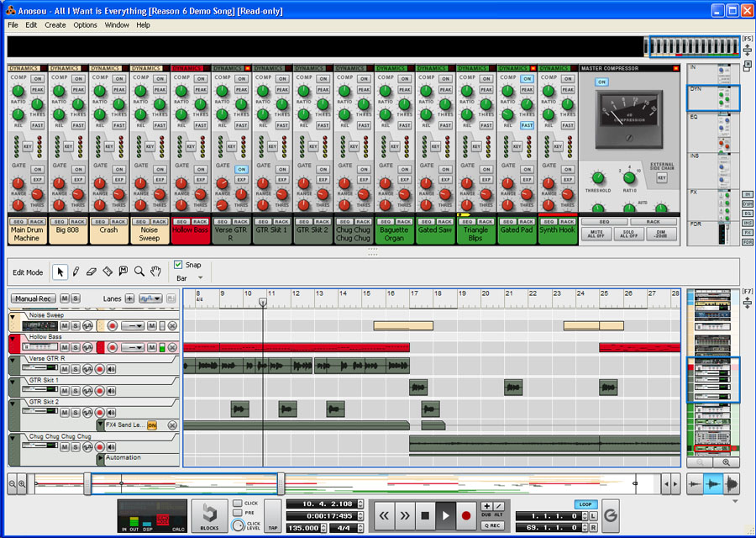The image size is (756, 538).
Task: Add a new lane with the Lanes plus icon
Action: coord(129,298)
